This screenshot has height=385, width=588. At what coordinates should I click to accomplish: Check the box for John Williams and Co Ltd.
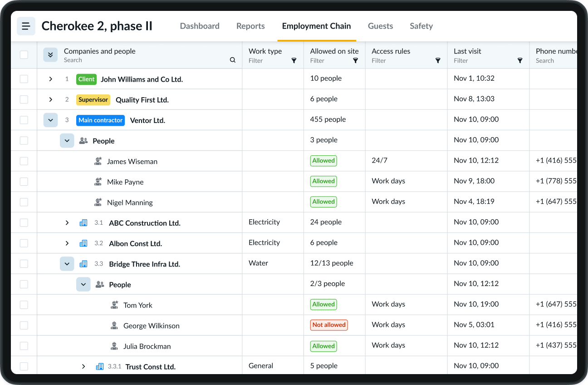24,79
